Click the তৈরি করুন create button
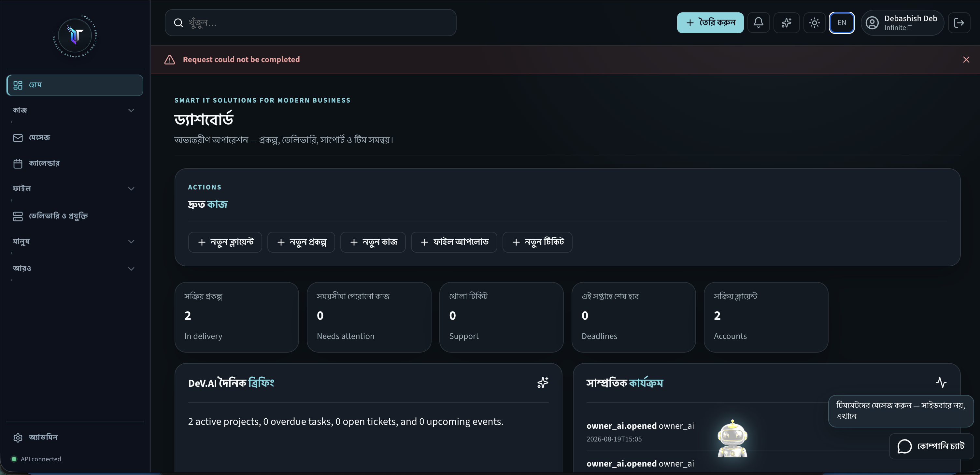Screen dimensions: 980x475 coord(710,23)
